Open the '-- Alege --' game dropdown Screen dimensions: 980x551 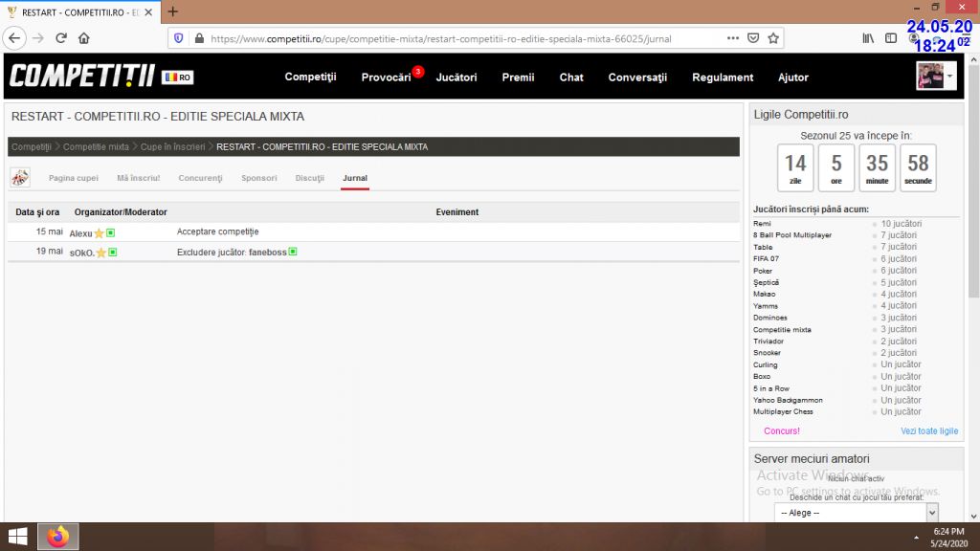pyautogui.click(x=856, y=513)
